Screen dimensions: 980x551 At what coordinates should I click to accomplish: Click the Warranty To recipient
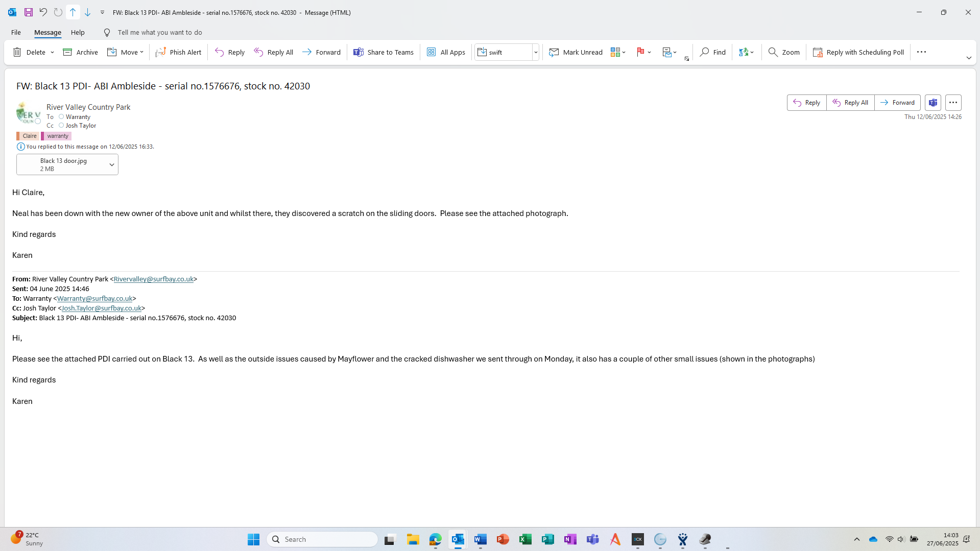78,117
